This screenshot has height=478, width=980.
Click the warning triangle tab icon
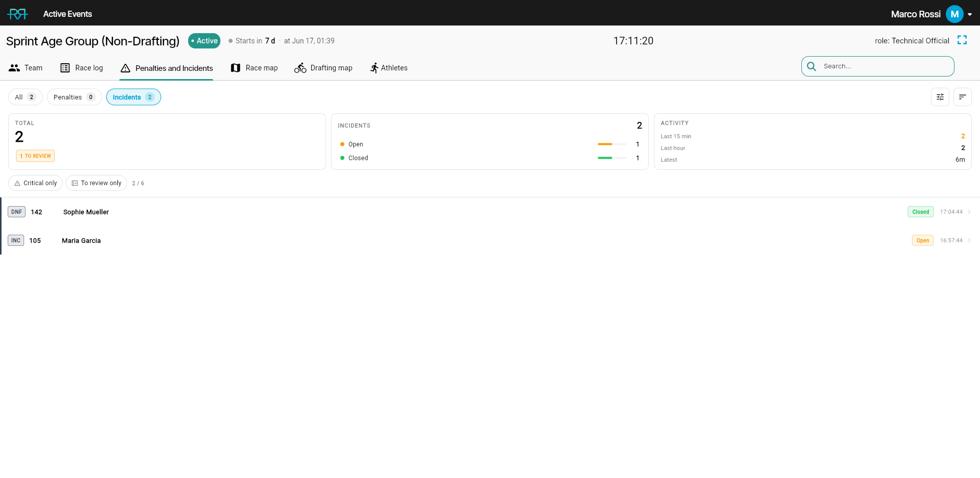[x=126, y=68]
